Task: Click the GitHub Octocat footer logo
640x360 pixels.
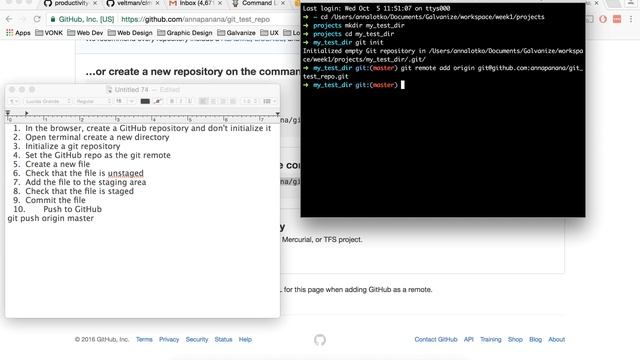Action: 320,340
